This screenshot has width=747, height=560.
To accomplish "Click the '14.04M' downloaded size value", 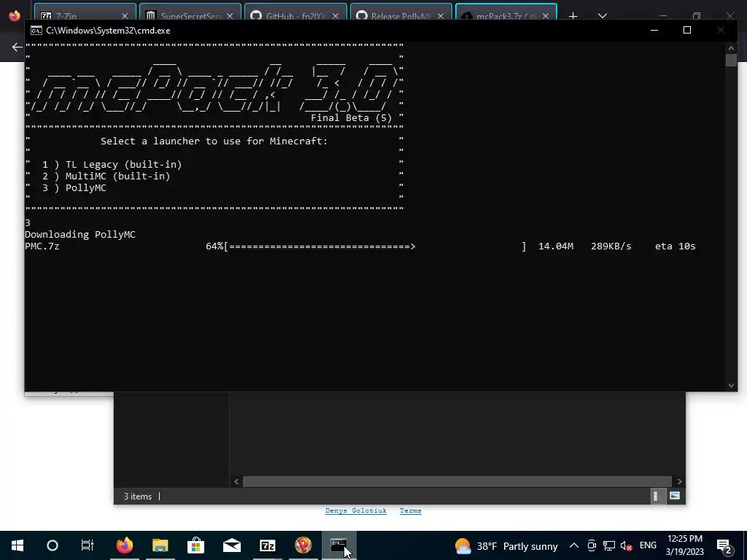I will 555,246.
